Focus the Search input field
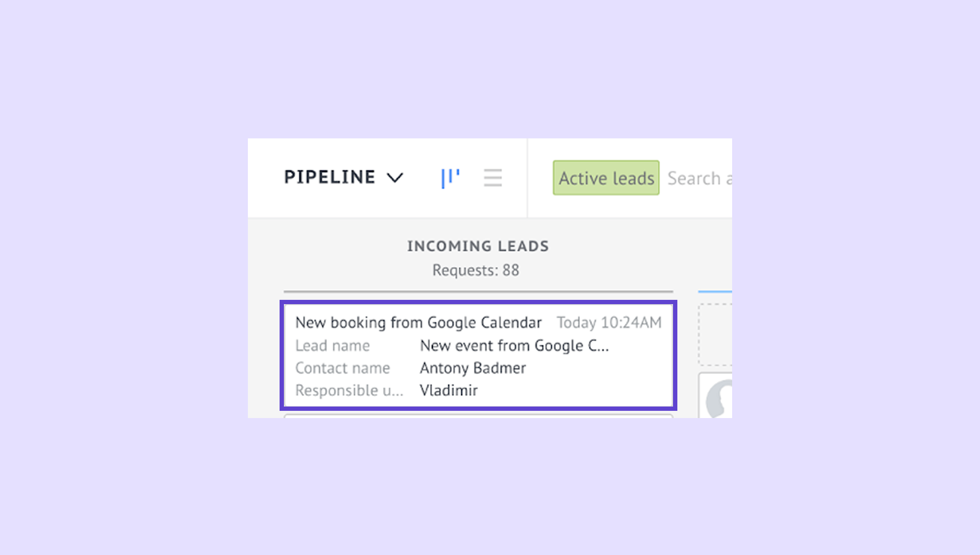 699,178
